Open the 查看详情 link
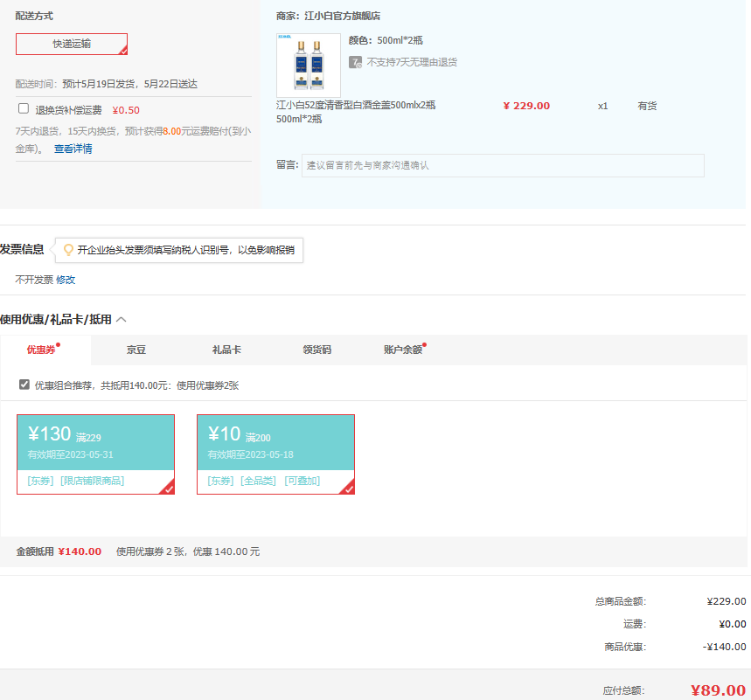Image resolution: width=751 pixels, height=700 pixels. 73,149
